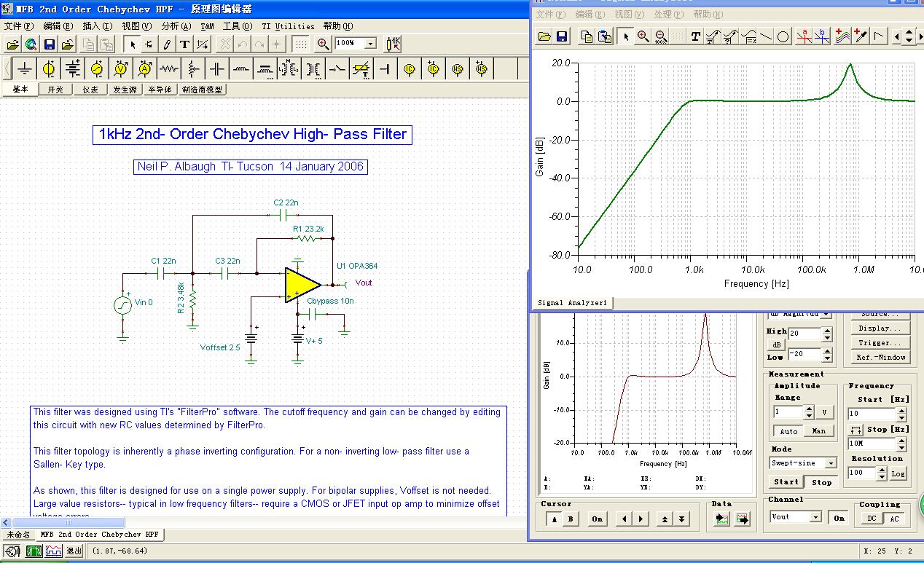Select cursor A in Cursor panel
This screenshot has height=563, width=924.
point(555,519)
